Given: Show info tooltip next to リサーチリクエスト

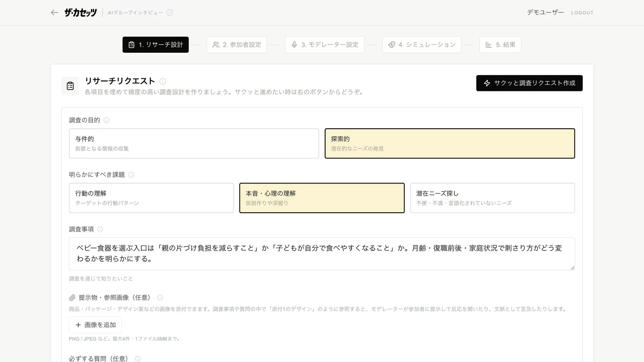Looking at the screenshot, I should click(163, 81).
